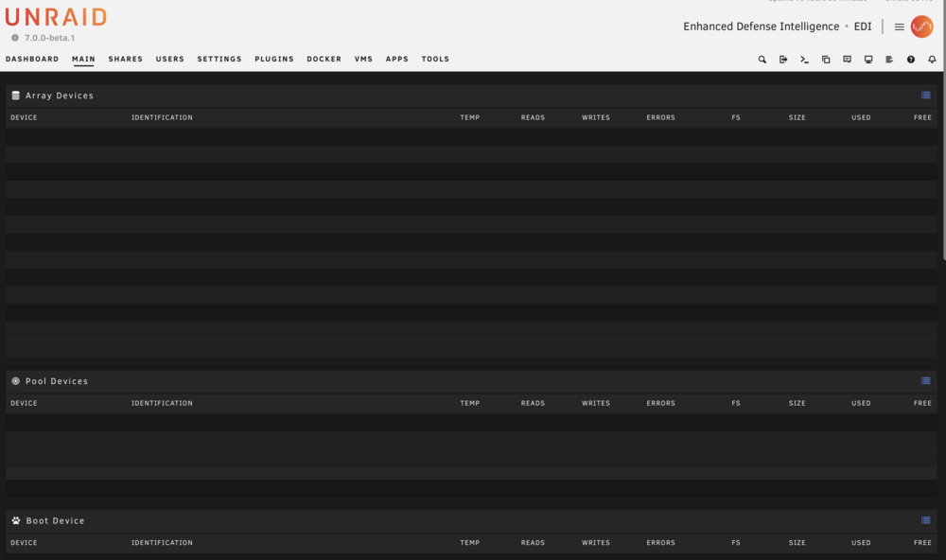Click the Enhanced Defense Intelligence server description

761,26
